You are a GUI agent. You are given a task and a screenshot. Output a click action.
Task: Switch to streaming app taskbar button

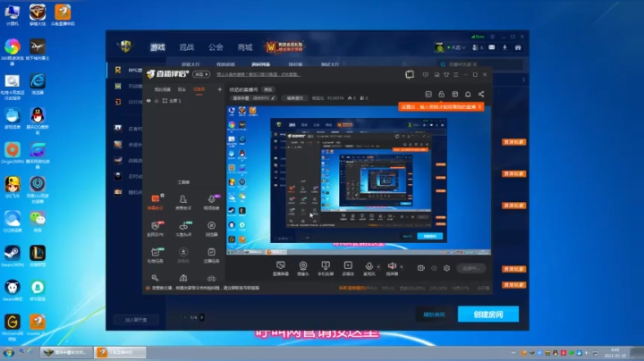(120, 352)
